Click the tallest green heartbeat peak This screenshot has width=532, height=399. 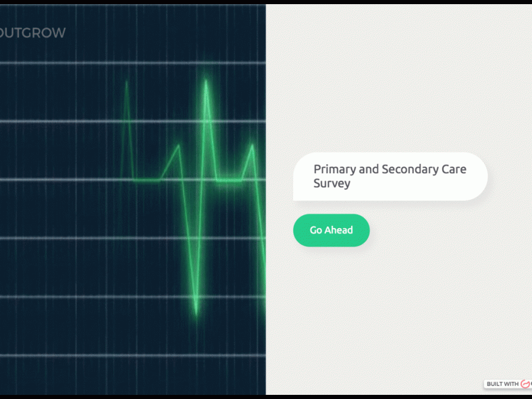(206, 83)
